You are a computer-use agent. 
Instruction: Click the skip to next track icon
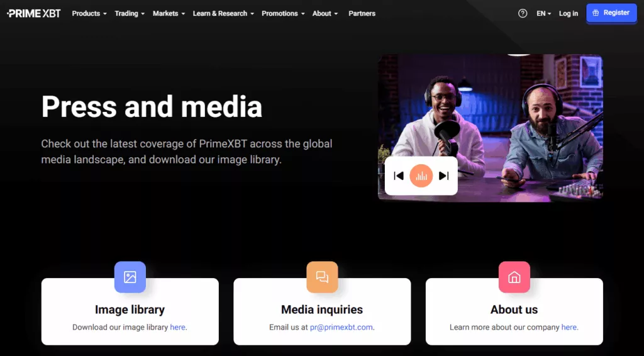443,175
